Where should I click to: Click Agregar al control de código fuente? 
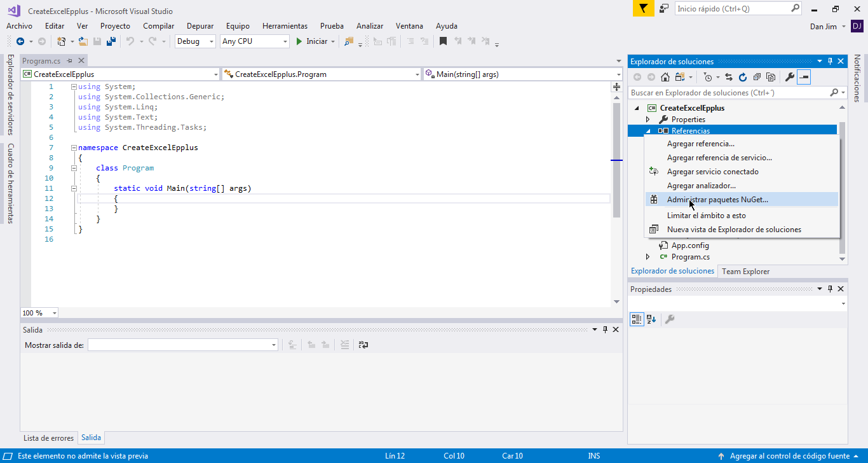coord(790,456)
